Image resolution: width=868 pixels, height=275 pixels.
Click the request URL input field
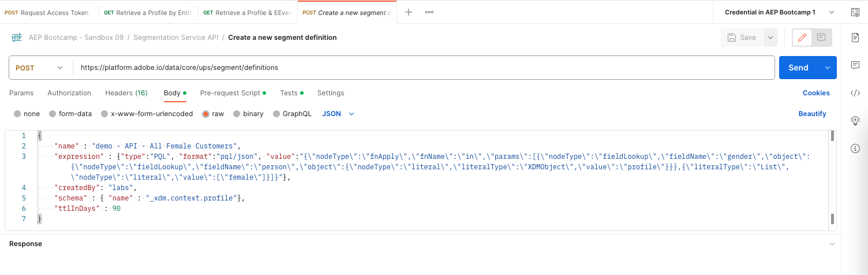pyautogui.click(x=424, y=68)
